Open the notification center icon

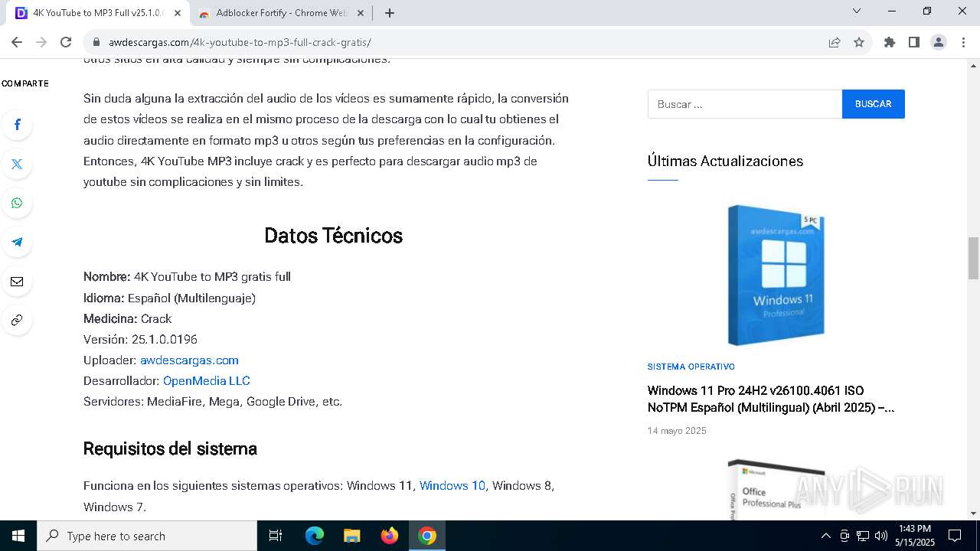[x=955, y=536]
